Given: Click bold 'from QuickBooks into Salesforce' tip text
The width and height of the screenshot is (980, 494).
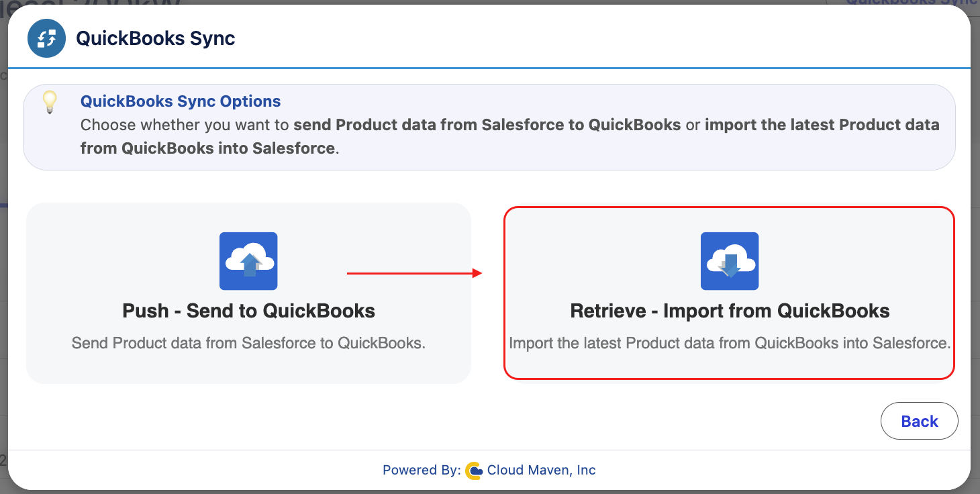Looking at the screenshot, I should 207,148.
